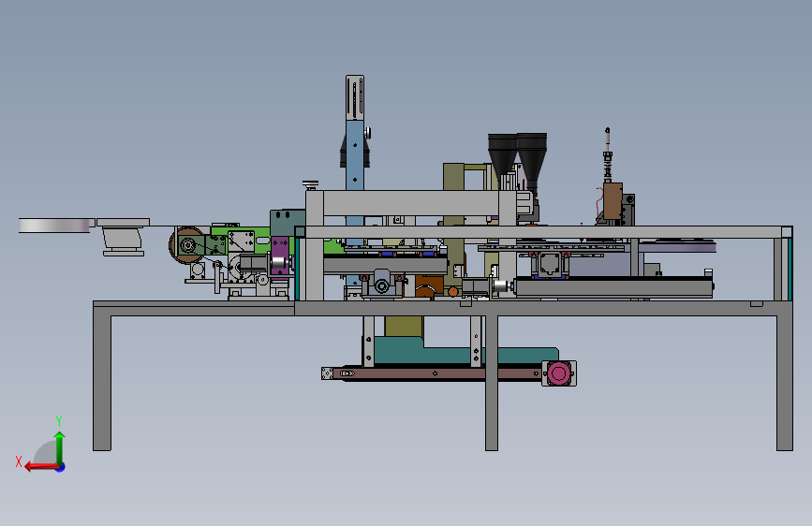Screen dimensions: 812x526
Task: Select the gray cylinder at far left
Action: point(55,226)
